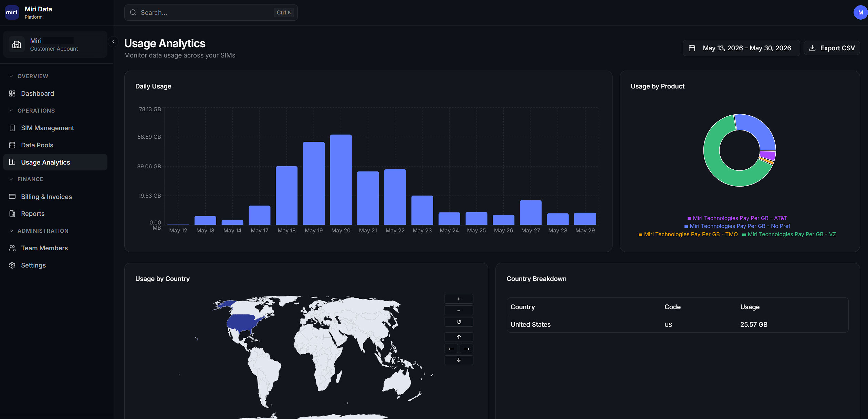868x419 pixels.
Task: Open the date range picker May 13 – May 30
Action: pos(741,48)
